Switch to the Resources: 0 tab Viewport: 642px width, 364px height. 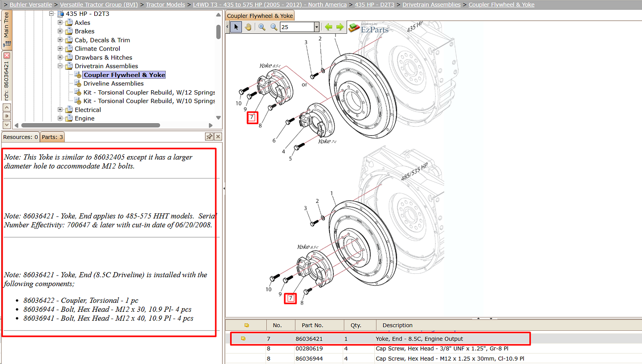21,137
